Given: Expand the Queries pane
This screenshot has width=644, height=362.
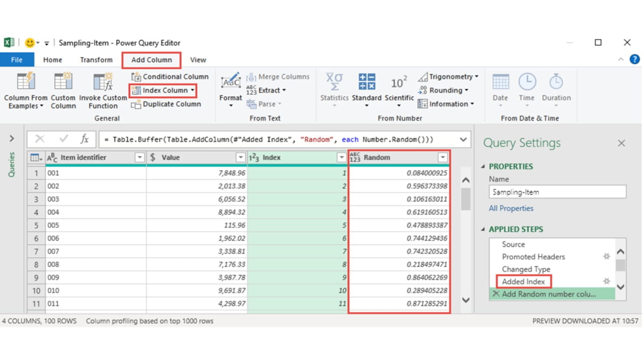Looking at the screenshot, I should (x=12, y=139).
